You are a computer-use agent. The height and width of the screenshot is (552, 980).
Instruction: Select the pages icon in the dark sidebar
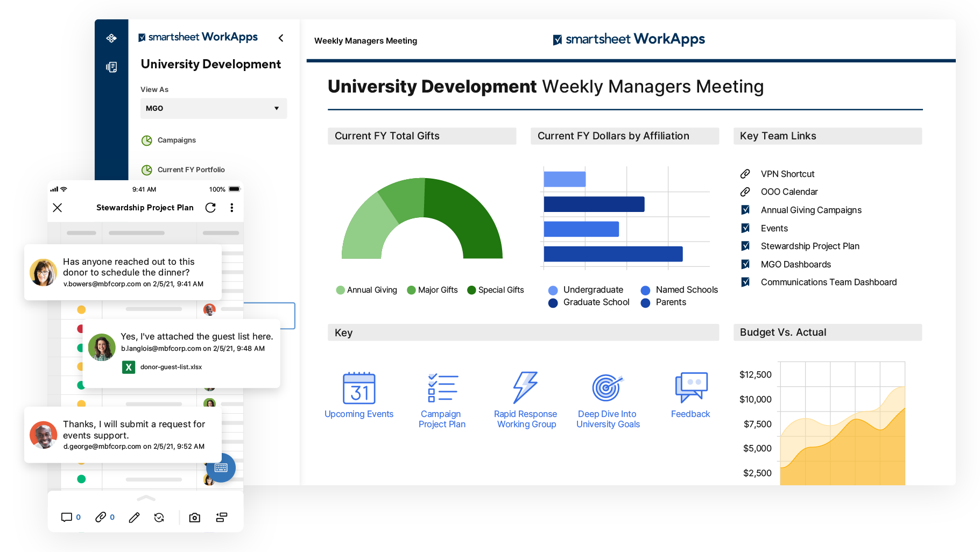point(111,67)
